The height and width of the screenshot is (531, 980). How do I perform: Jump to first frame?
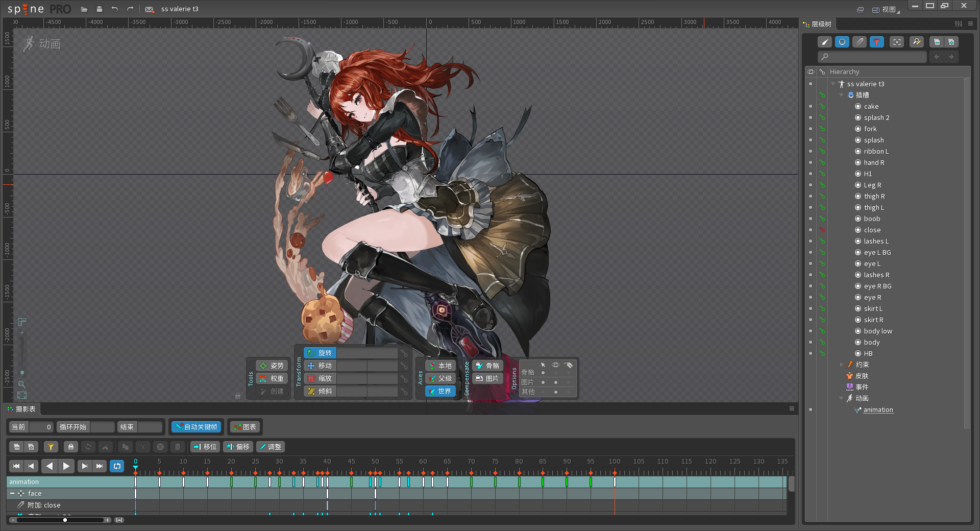[16, 466]
